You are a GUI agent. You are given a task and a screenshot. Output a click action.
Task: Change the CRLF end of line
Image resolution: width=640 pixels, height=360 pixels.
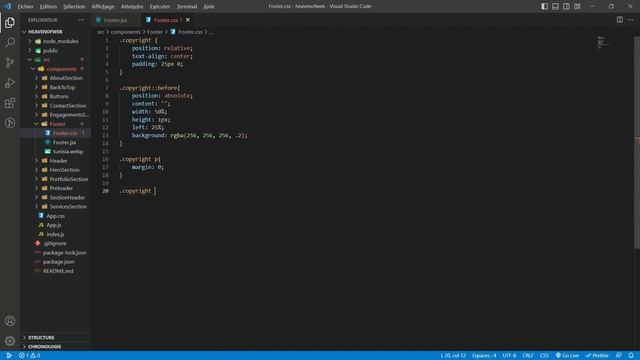[x=527, y=356]
